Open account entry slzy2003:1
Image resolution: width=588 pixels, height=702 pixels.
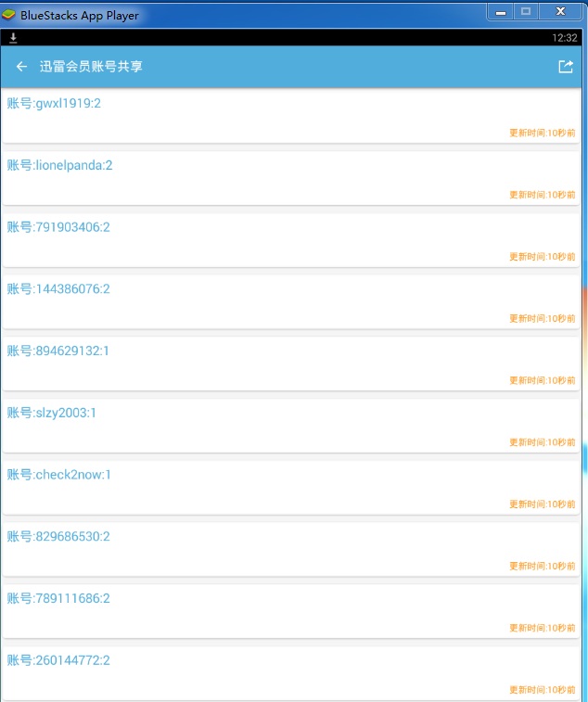(x=291, y=426)
